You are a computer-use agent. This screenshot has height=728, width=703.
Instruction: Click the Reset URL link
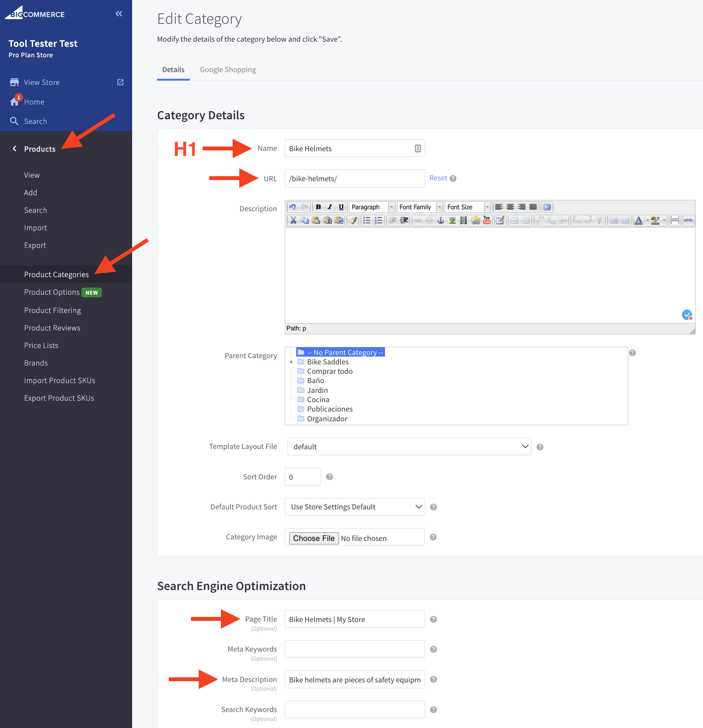438,178
